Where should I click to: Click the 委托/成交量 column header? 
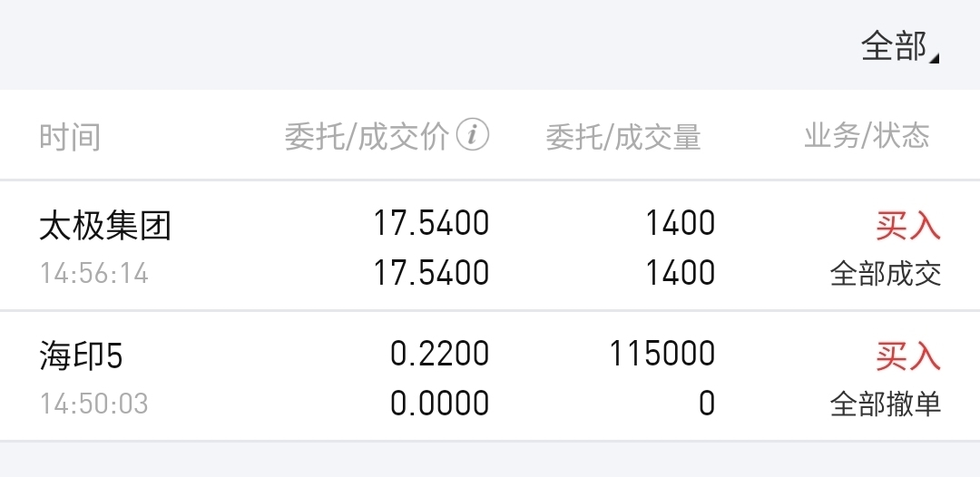(x=623, y=136)
